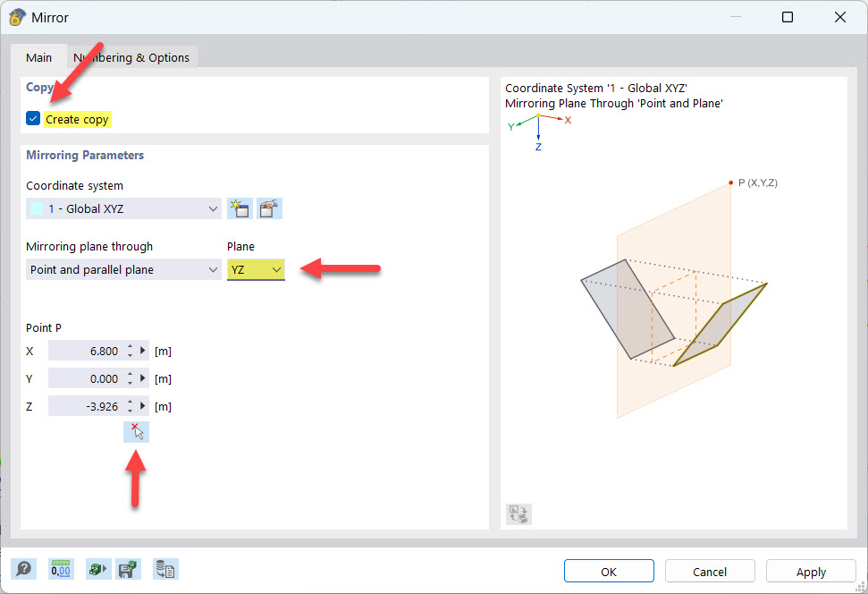The width and height of the screenshot is (868, 594).
Task: Pick Point P graphically using the select icon
Action: [x=136, y=431]
